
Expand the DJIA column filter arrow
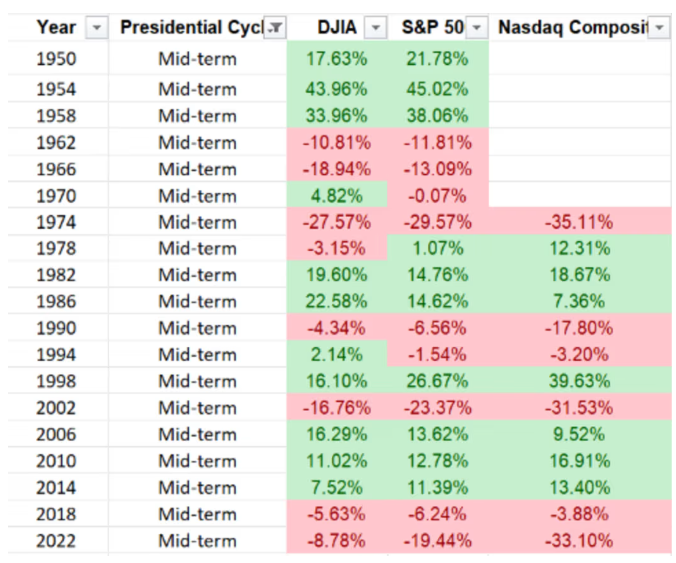375,28
